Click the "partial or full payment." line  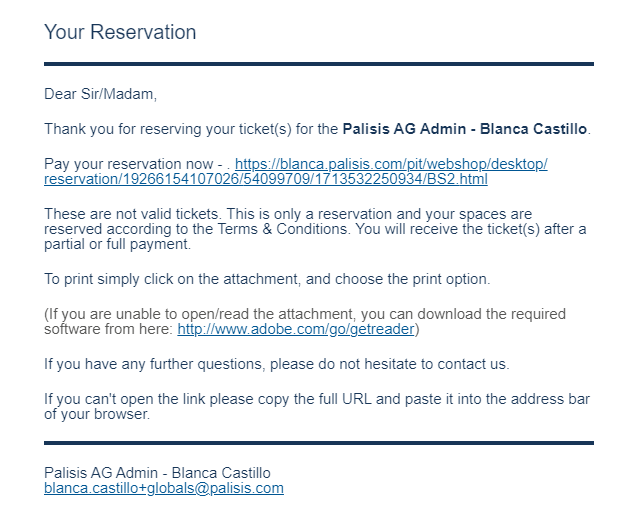(118, 244)
